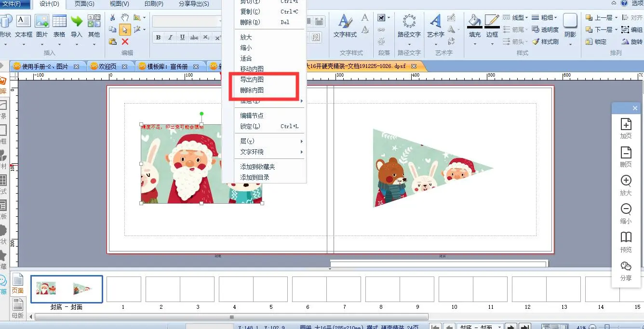Switch to 分享导出(S) ribbon tab
644x329 pixels.
point(194,4)
